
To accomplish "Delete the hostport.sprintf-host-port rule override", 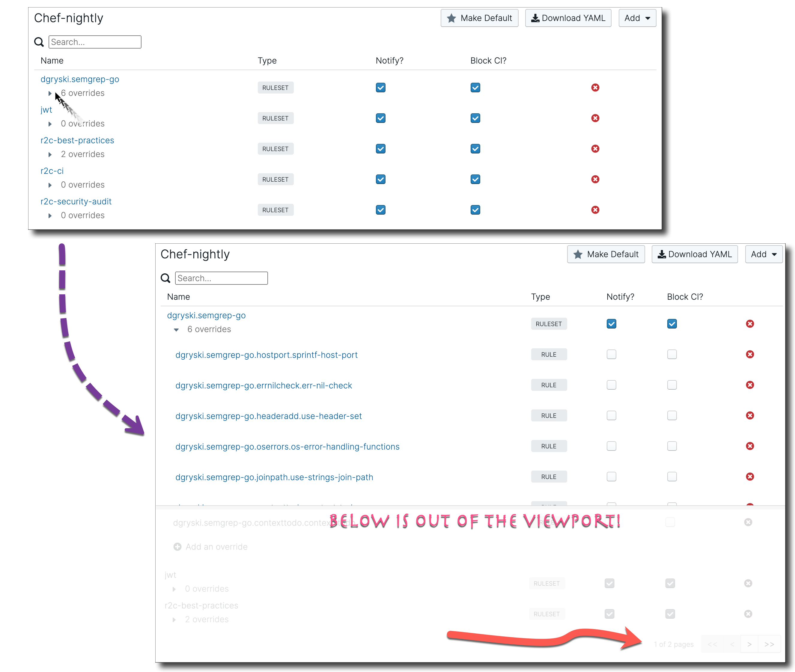I will tap(750, 354).
